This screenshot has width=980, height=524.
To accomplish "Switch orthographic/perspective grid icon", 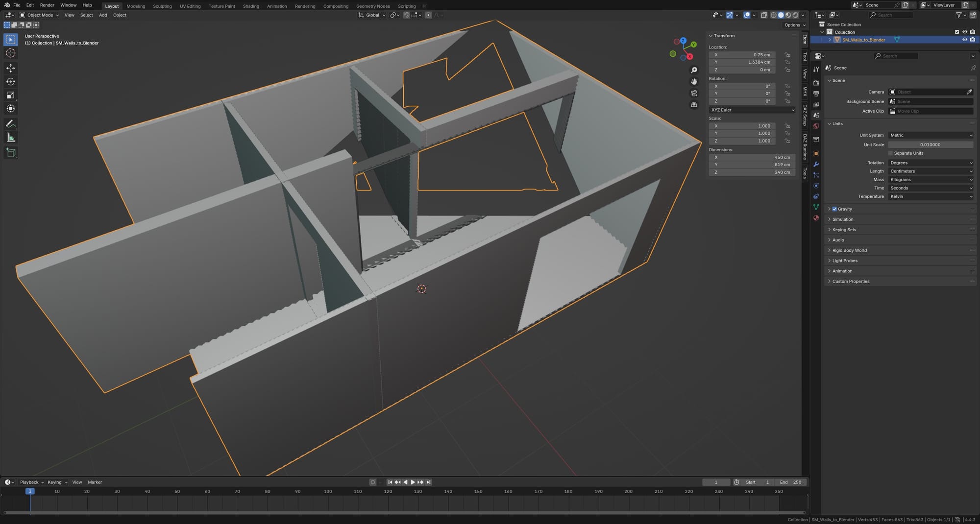I will [x=694, y=104].
